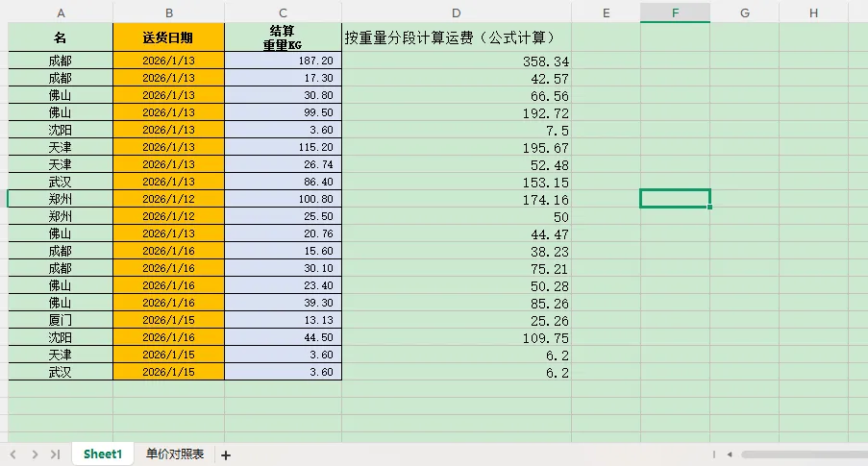Image resolution: width=868 pixels, height=466 pixels.
Task: Select cell with weight 13.13
Action: 283,320
